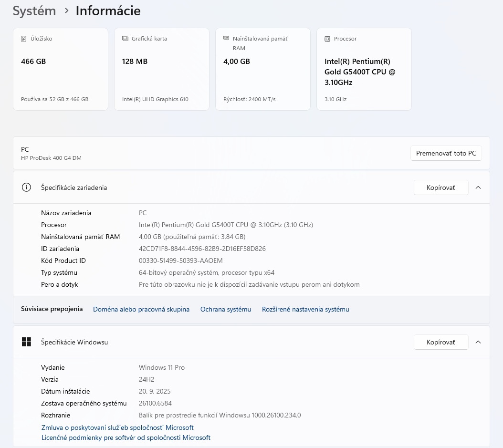Click the Windows logo beside Špecifikácie Windowsu
The height and width of the screenshot is (448, 503).
pos(26,342)
